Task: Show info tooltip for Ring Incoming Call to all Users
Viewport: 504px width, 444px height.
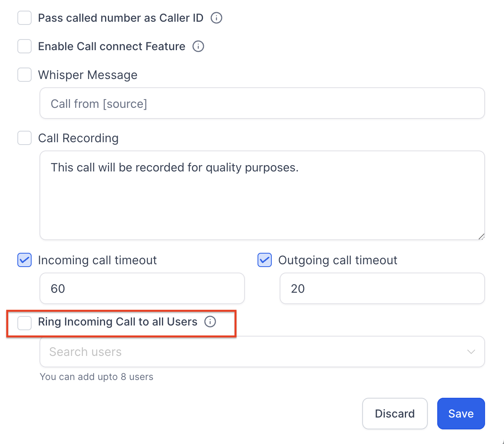Action: (x=210, y=322)
